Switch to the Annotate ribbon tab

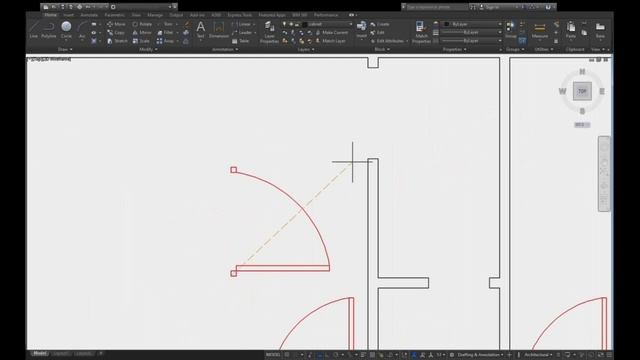(x=89, y=15)
